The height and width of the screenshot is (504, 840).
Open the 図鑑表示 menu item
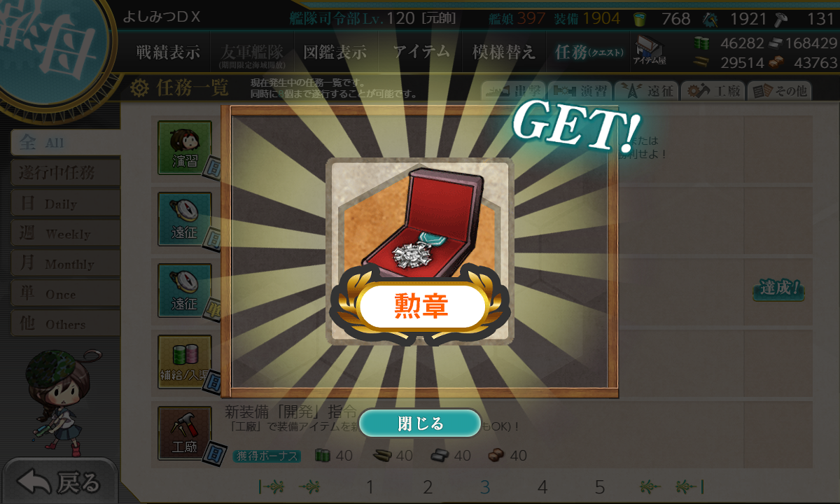pyautogui.click(x=335, y=52)
